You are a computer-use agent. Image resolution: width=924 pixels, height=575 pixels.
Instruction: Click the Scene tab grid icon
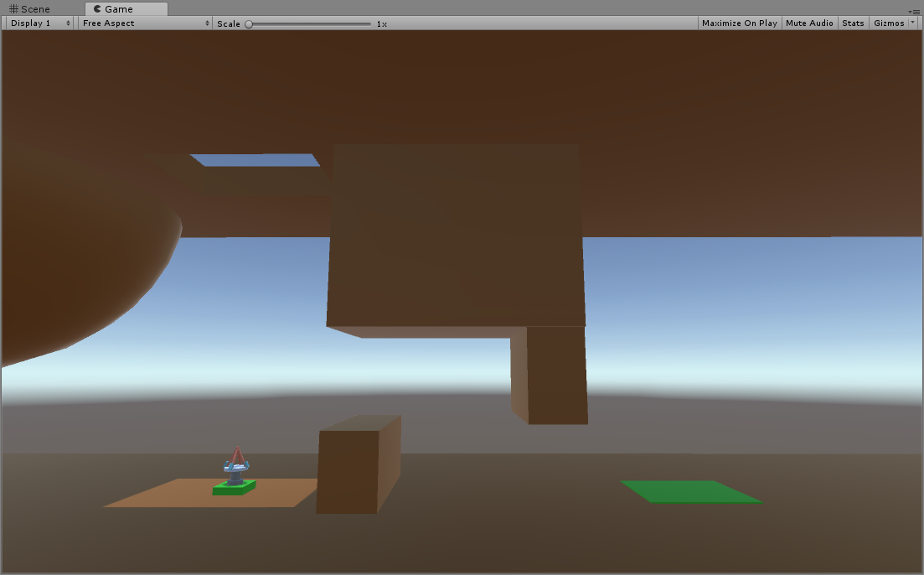(x=13, y=9)
